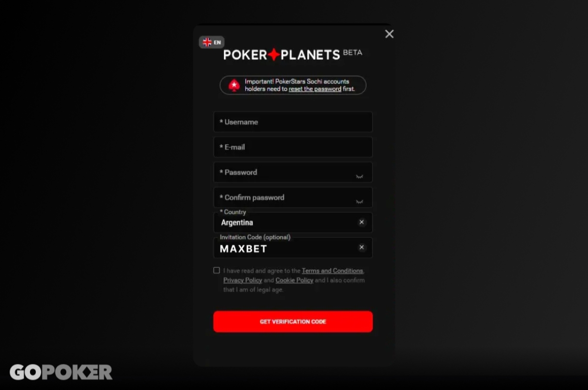Click the red PokerStars spade icon
Image resolution: width=588 pixels, height=390 pixels.
click(234, 85)
